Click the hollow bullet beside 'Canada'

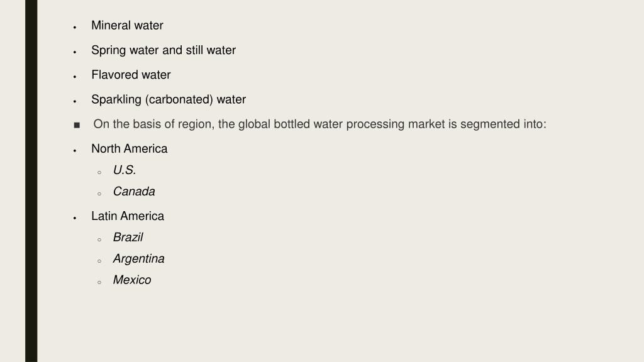point(99,194)
